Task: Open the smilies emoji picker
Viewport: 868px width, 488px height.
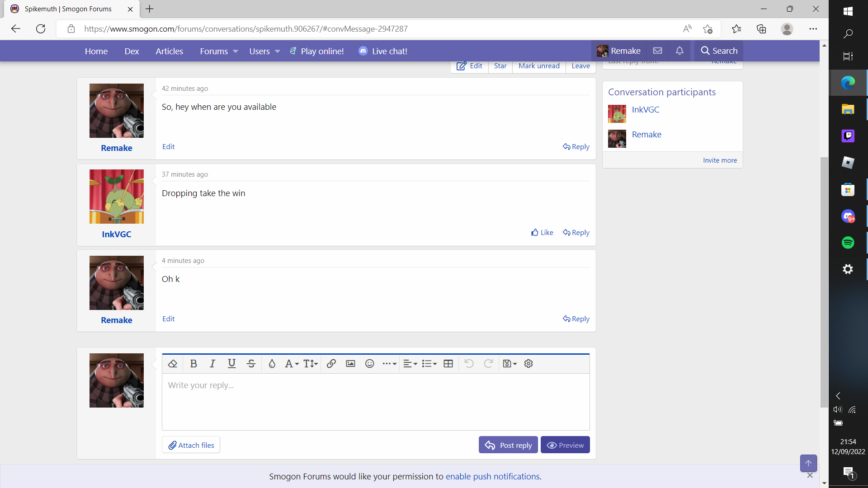Action: pos(370,364)
